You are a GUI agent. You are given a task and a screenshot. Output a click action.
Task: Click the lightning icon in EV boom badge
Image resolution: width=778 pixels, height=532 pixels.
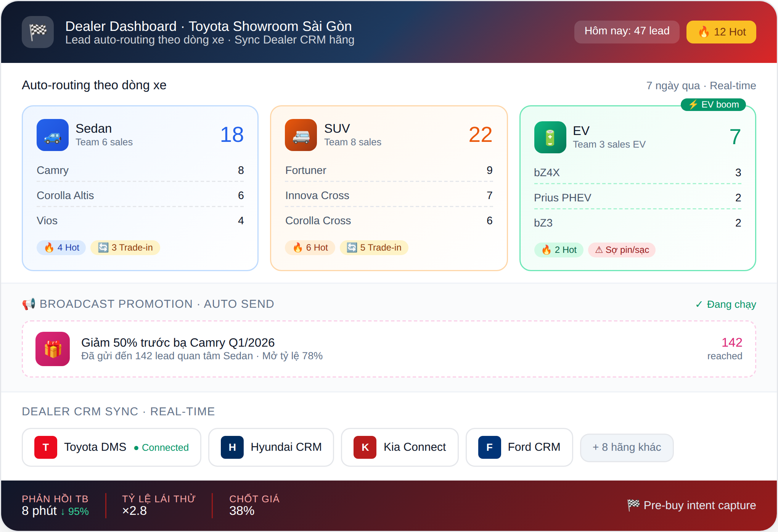point(693,104)
